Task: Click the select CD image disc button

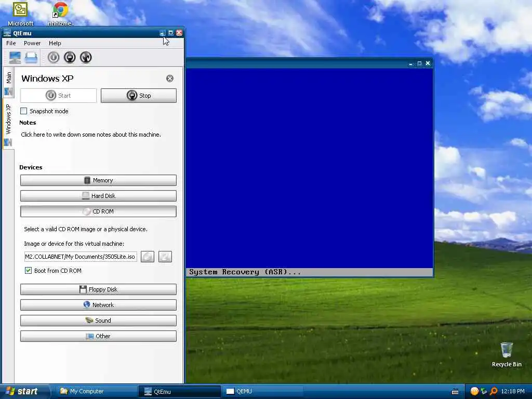Action: pos(148,257)
